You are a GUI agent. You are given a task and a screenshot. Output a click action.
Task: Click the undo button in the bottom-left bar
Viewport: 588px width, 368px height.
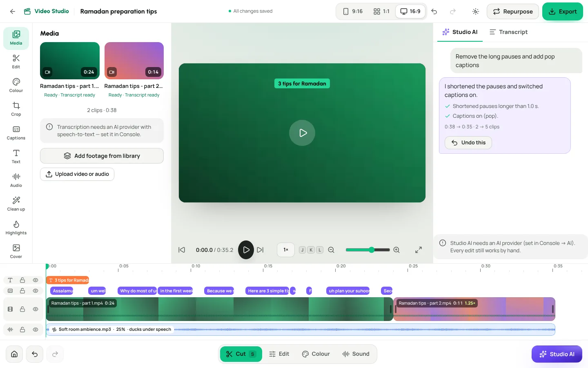[x=35, y=354]
